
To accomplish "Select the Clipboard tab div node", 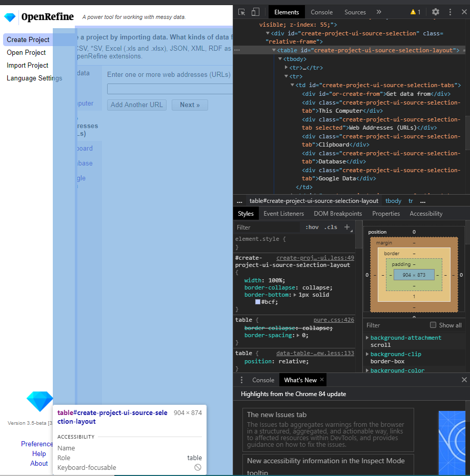I will [x=381, y=140].
